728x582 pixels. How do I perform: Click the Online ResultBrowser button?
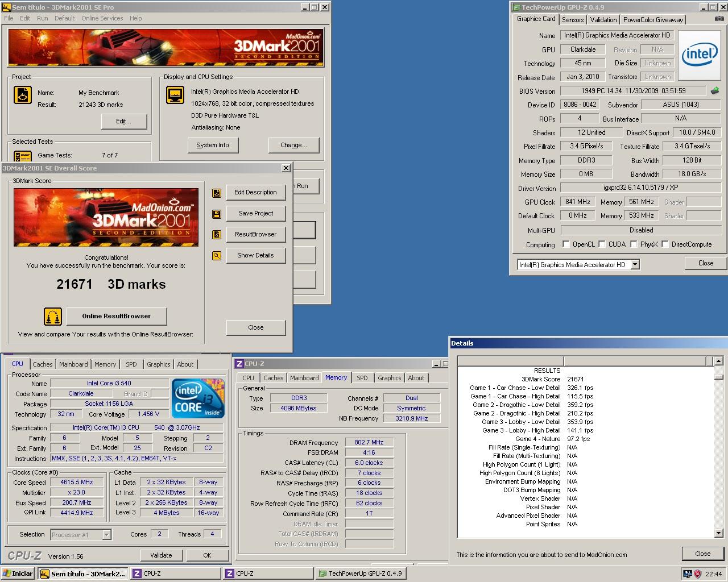tap(117, 317)
